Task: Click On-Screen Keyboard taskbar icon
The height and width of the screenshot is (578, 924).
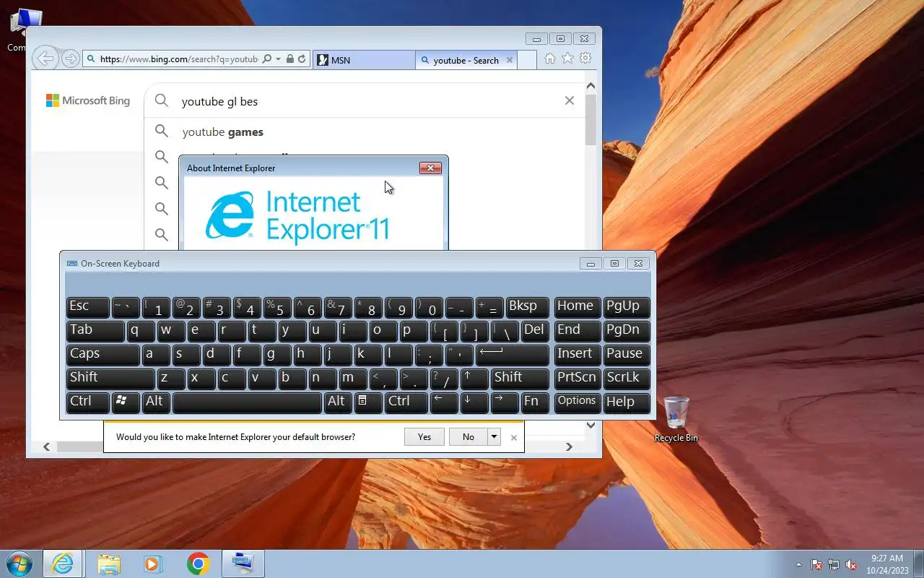Action: pos(243,564)
